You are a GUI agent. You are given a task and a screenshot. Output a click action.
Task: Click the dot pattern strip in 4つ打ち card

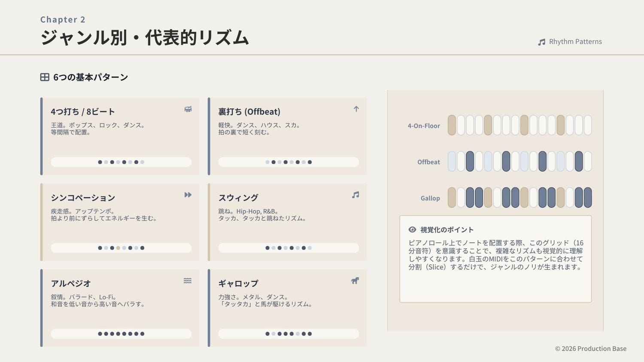pyautogui.click(x=121, y=162)
